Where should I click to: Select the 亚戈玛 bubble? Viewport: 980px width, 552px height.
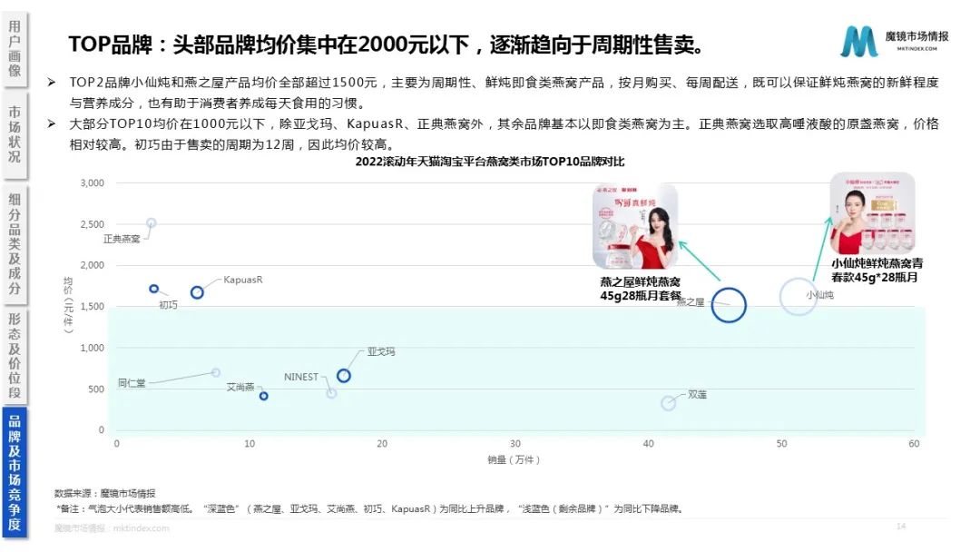(344, 376)
